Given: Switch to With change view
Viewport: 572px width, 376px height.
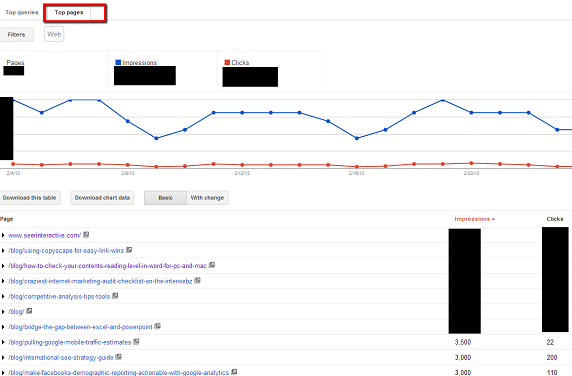Looking at the screenshot, I should point(208,198).
